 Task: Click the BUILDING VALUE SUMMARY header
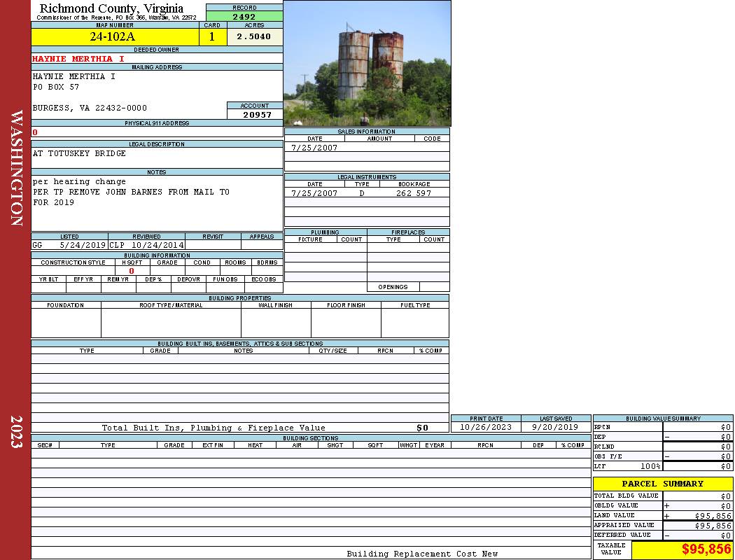point(663,419)
